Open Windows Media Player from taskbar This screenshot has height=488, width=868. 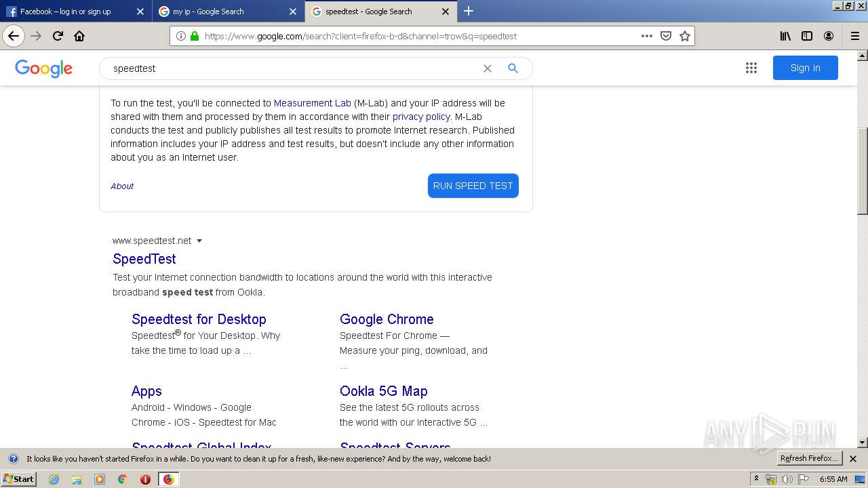point(100,479)
